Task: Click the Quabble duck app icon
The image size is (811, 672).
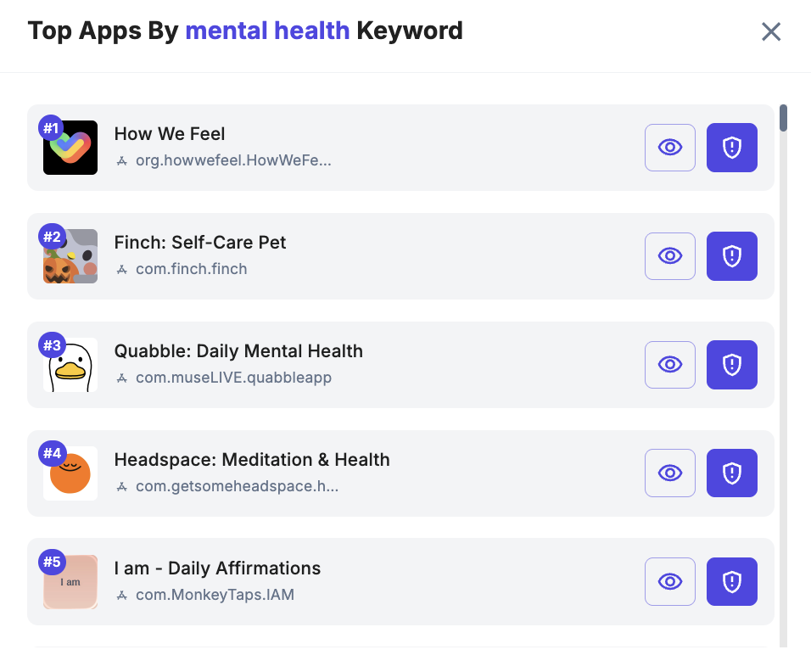Action: [70, 365]
